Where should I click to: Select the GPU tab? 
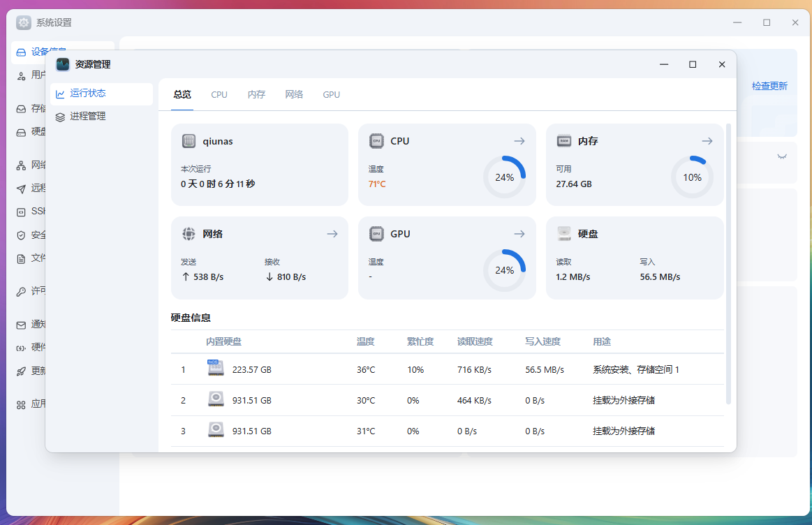(x=331, y=94)
